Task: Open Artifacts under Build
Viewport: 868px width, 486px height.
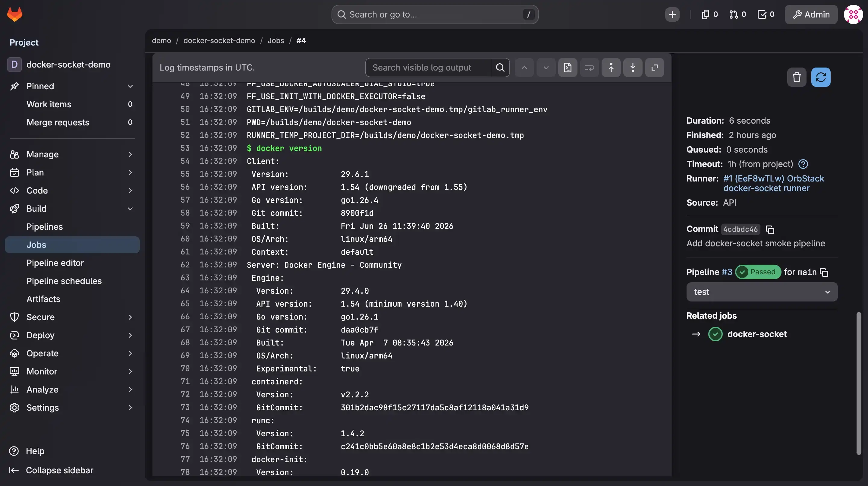Action: tap(72, 299)
